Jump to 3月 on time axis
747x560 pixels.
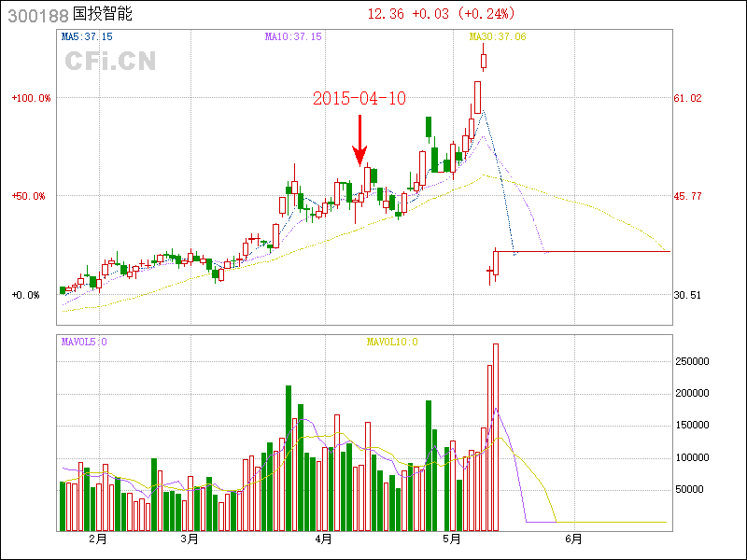(x=190, y=539)
